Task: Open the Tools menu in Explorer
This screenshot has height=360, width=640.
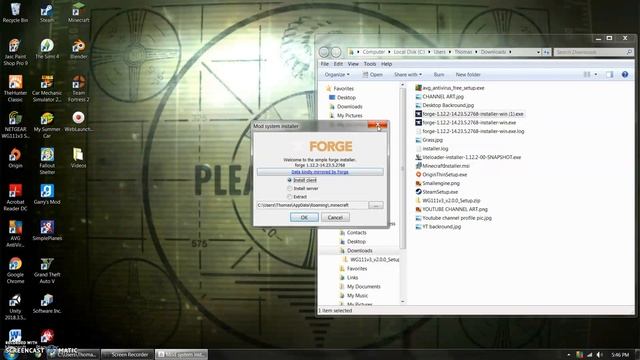Action: pyautogui.click(x=370, y=64)
